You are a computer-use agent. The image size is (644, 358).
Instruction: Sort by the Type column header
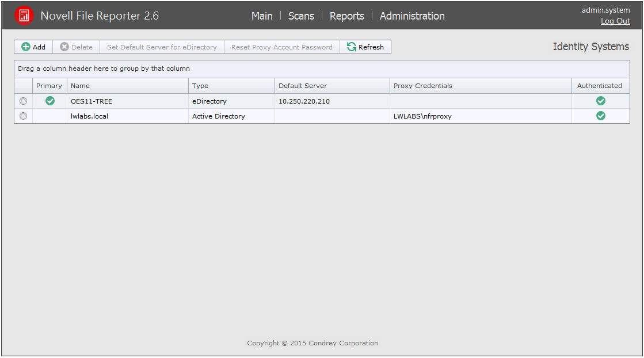(231, 86)
